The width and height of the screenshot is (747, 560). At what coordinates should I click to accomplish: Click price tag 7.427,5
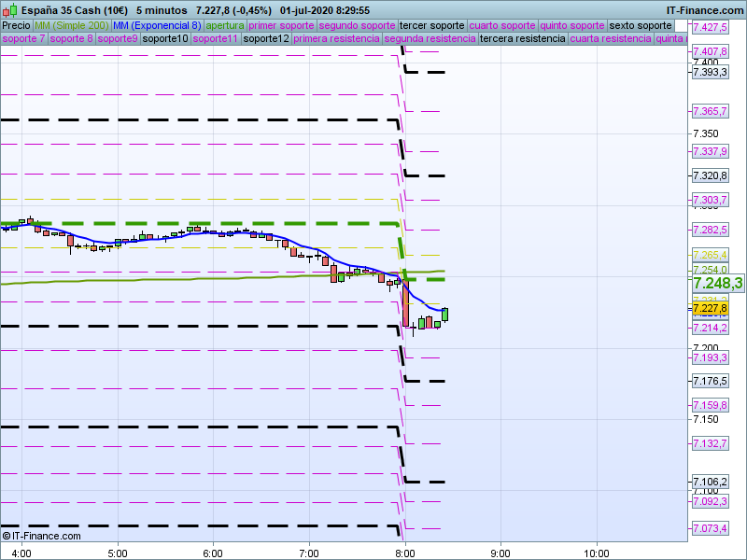pos(710,27)
